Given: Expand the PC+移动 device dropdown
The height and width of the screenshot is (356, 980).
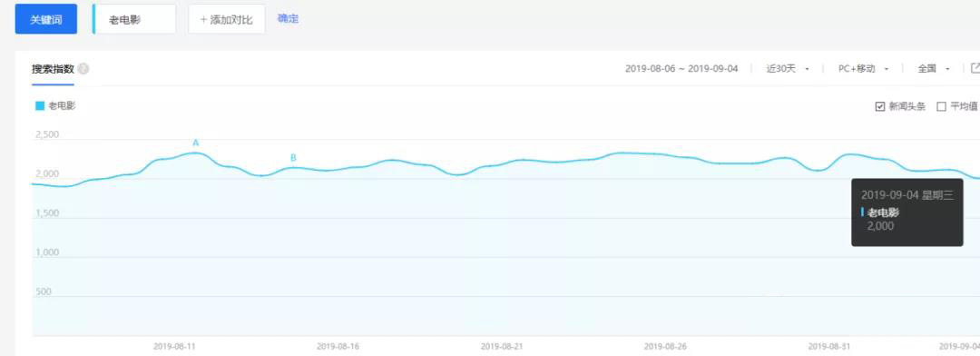Looking at the screenshot, I should [864, 69].
